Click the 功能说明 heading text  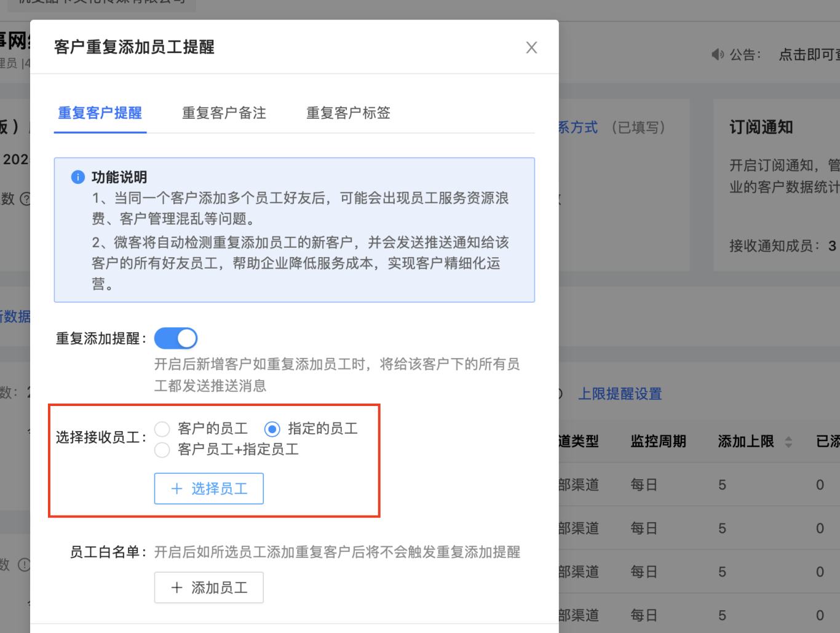[x=119, y=177]
